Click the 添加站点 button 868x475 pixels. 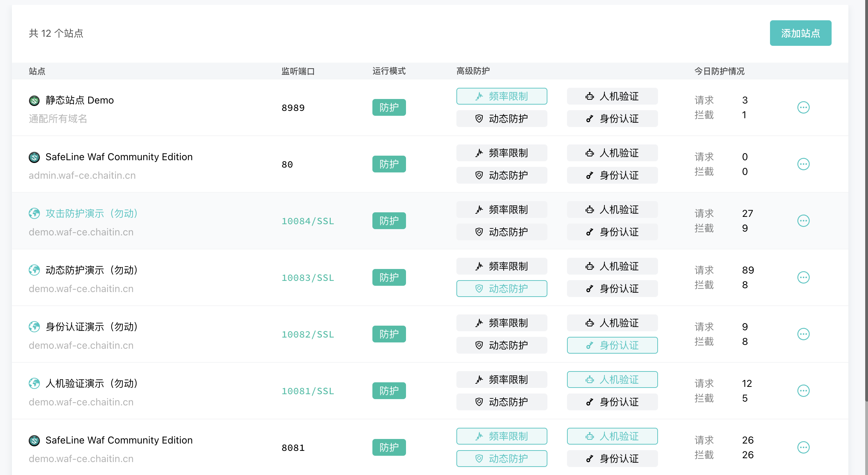coord(800,33)
